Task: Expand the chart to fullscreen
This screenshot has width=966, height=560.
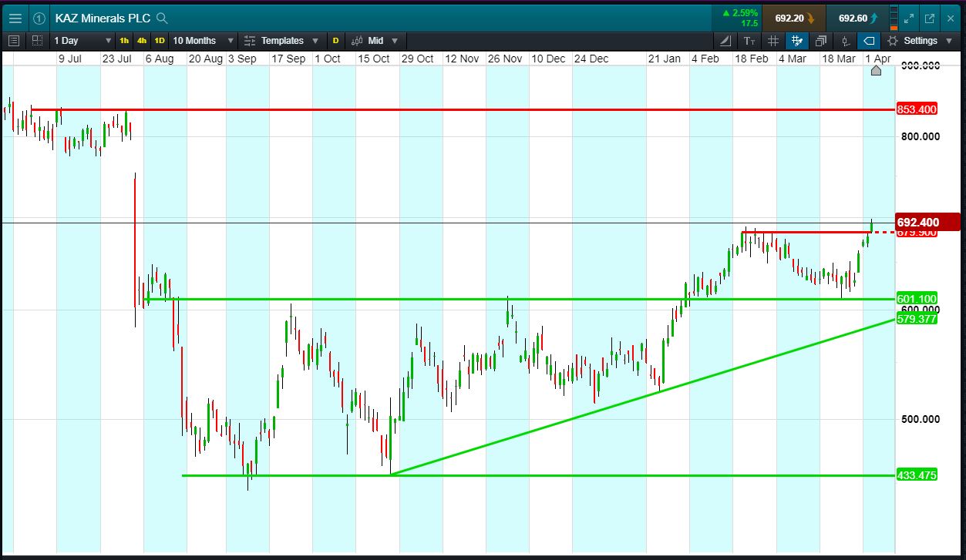Action: [909, 18]
